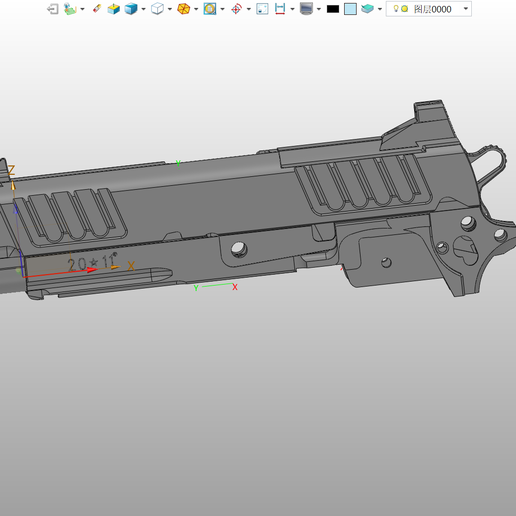Select the red eraser tool icon
Image resolution: width=516 pixels, height=516 pixels.
(x=97, y=9)
